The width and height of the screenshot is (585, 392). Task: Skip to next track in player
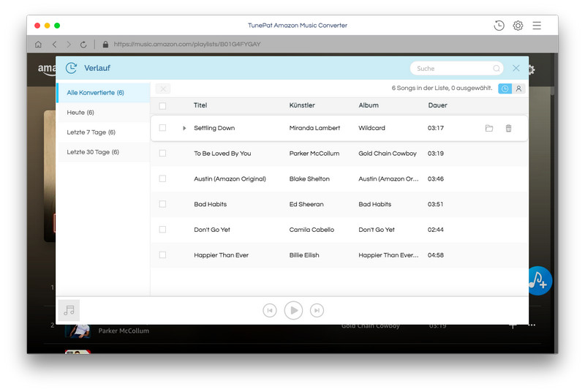point(317,310)
